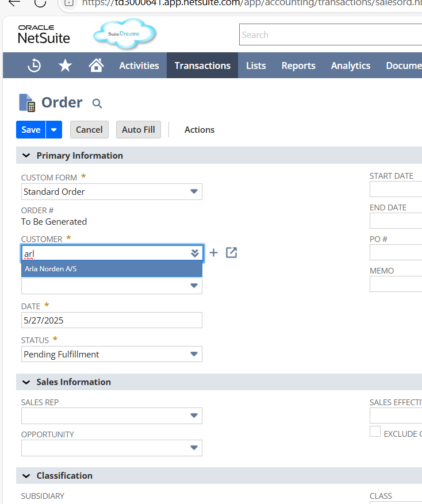Screen dimensions: 422x504
Task: Collapse the Primary Information section
Action: point(26,156)
